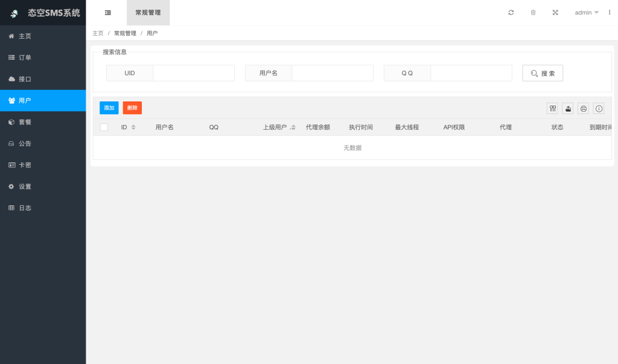Go to 套餐 in the sidebar
The image size is (618, 364).
coord(25,122)
